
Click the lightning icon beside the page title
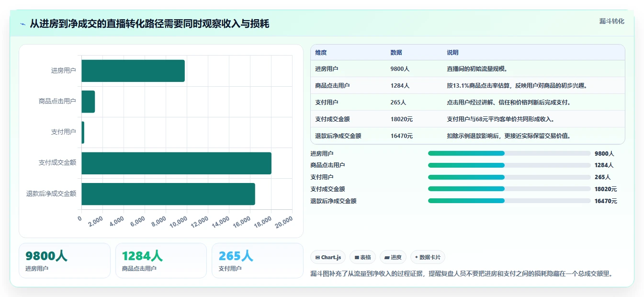click(x=23, y=23)
